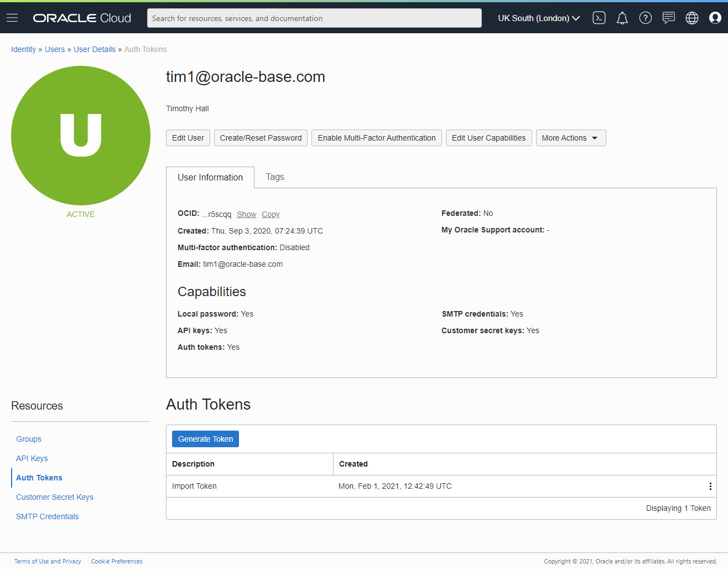The width and height of the screenshot is (728, 569).
Task: Click the Oracle Cloud logo
Action: 82,18
